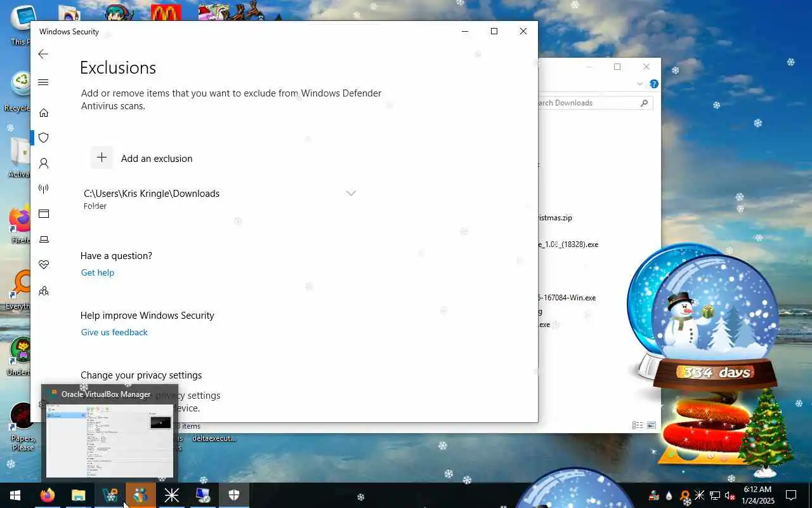Minimize the Windows Security window
Screen dimensions: 812x508
click(x=465, y=31)
